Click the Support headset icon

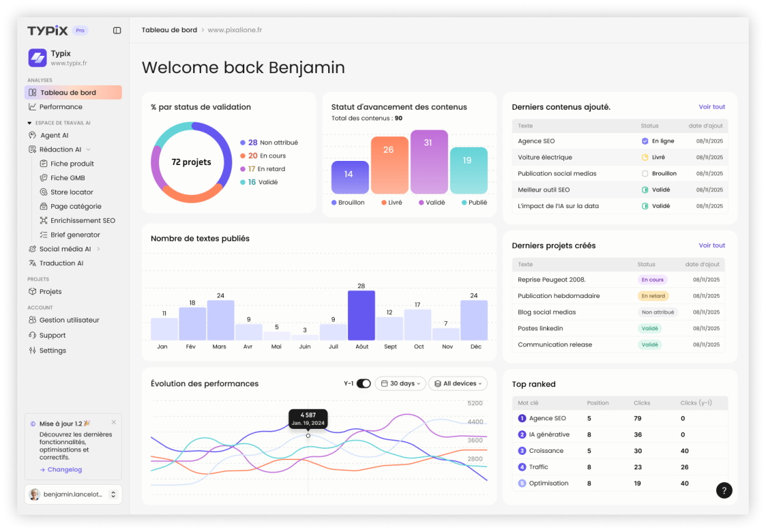33,336
